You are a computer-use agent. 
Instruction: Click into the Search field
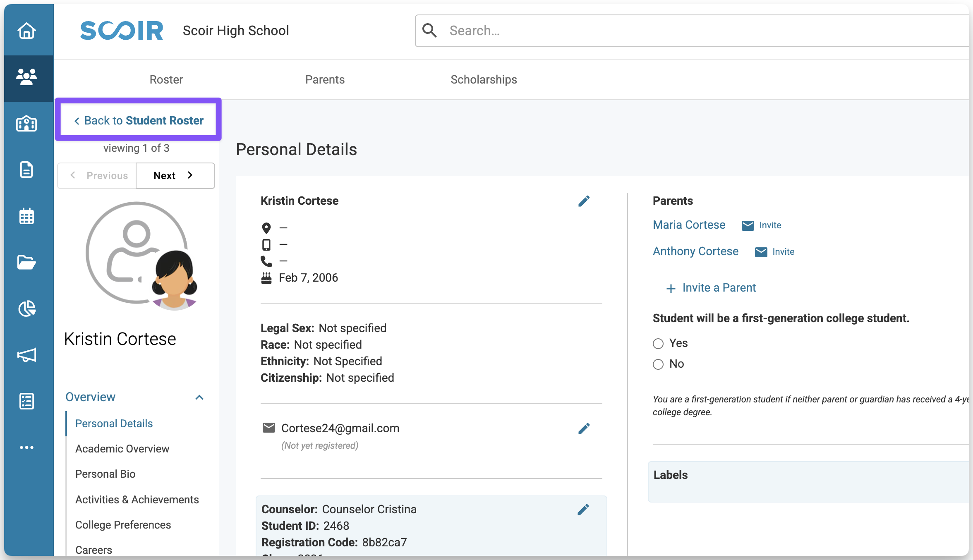[x=662, y=31]
